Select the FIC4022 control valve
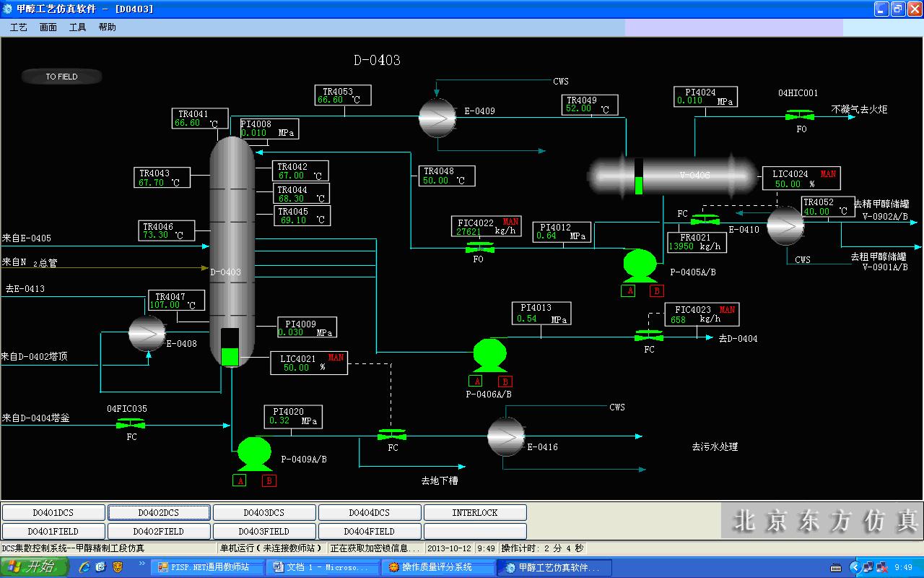 [x=479, y=248]
